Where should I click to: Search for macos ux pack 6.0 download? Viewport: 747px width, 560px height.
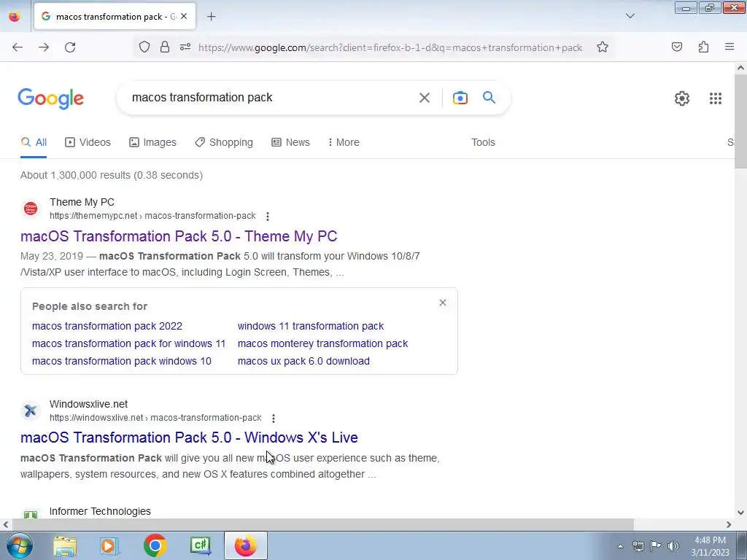click(x=303, y=361)
